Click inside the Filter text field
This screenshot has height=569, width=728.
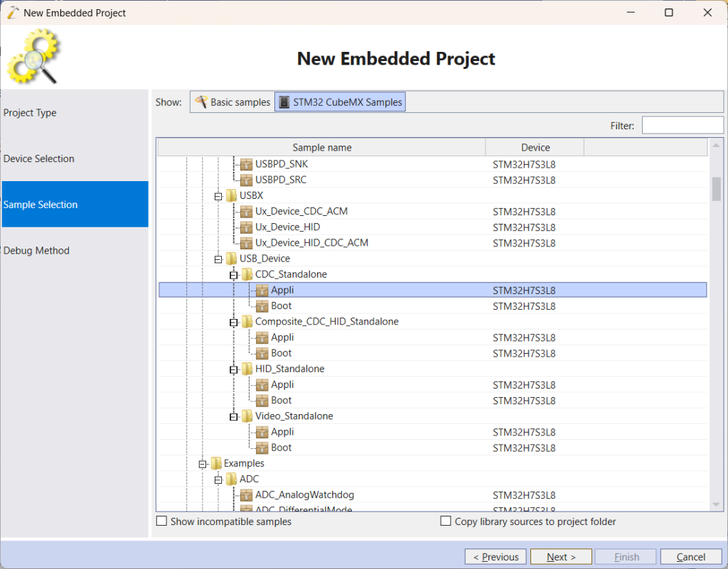682,125
